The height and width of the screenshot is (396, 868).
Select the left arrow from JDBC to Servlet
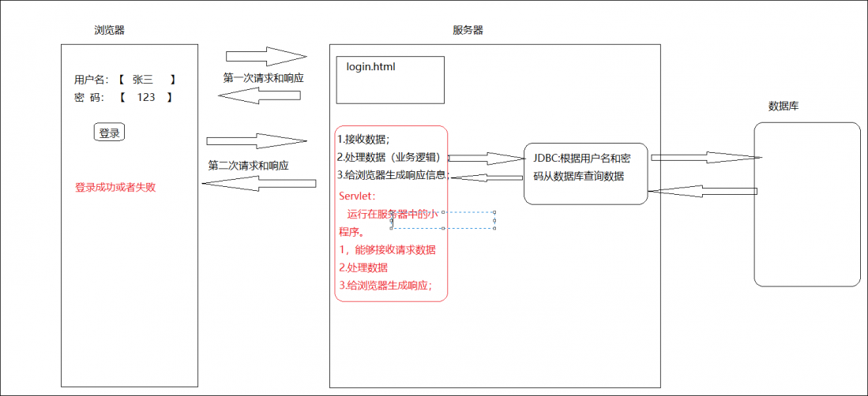pos(486,177)
